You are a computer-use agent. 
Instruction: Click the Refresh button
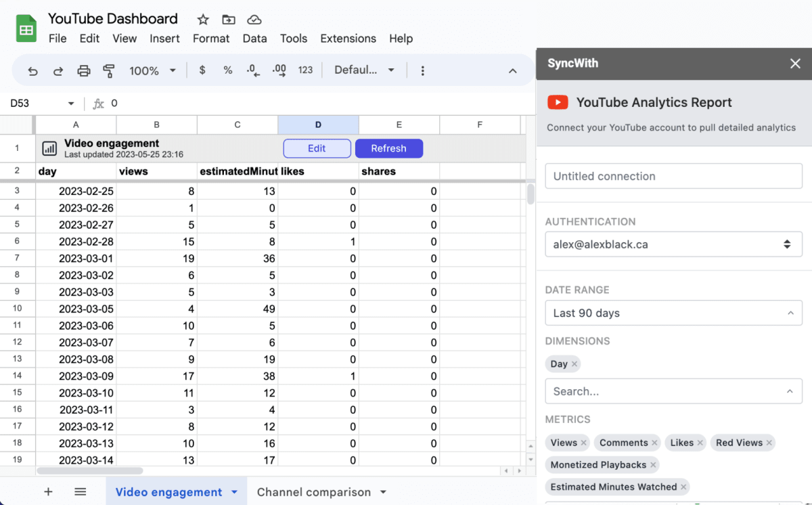389,148
